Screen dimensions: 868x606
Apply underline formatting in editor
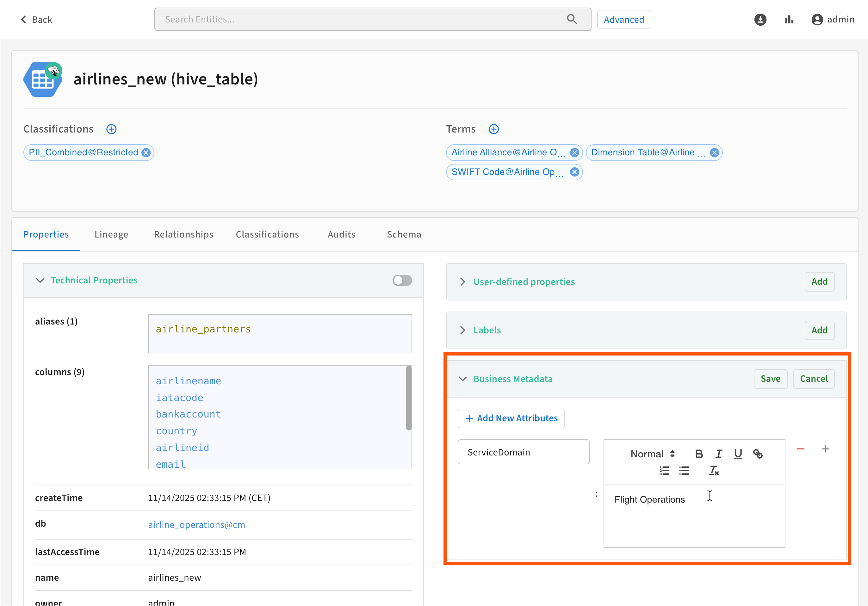coord(738,454)
